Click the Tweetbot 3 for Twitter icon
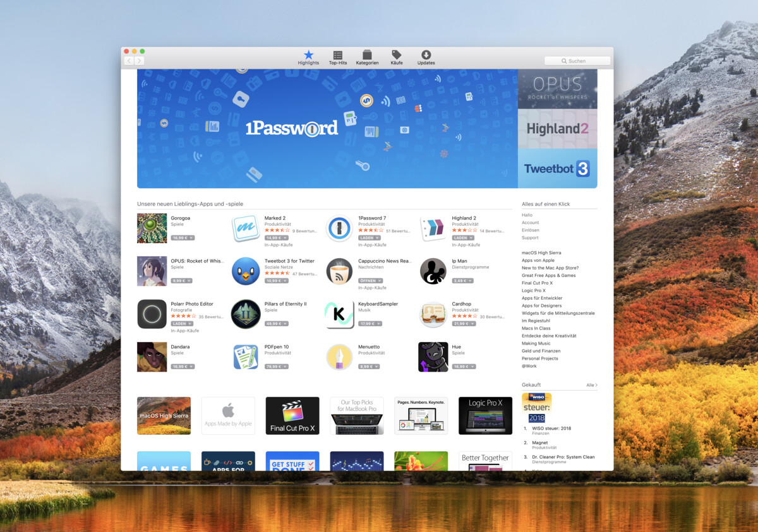The width and height of the screenshot is (758, 532). tap(246, 271)
